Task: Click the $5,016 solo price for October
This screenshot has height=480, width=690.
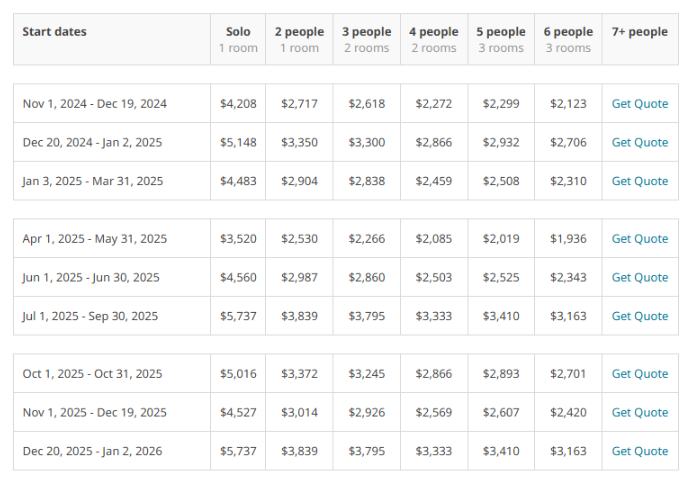Action: click(238, 374)
